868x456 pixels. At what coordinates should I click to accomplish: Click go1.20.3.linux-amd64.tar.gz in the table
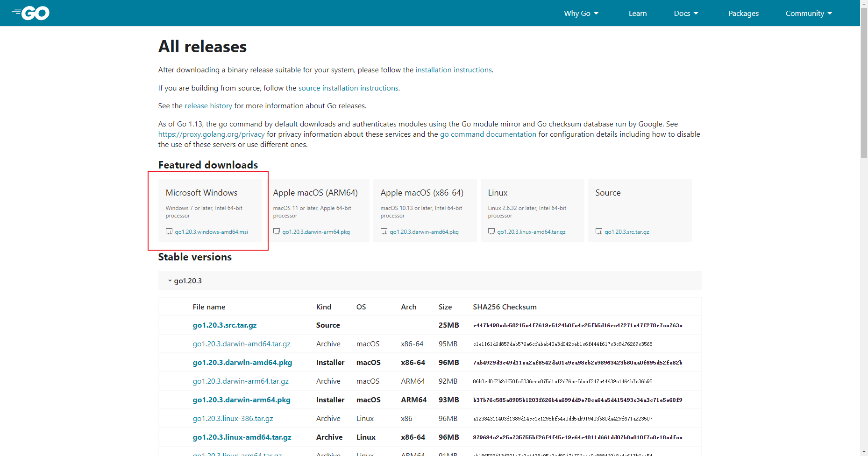pyautogui.click(x=242, y=437)
